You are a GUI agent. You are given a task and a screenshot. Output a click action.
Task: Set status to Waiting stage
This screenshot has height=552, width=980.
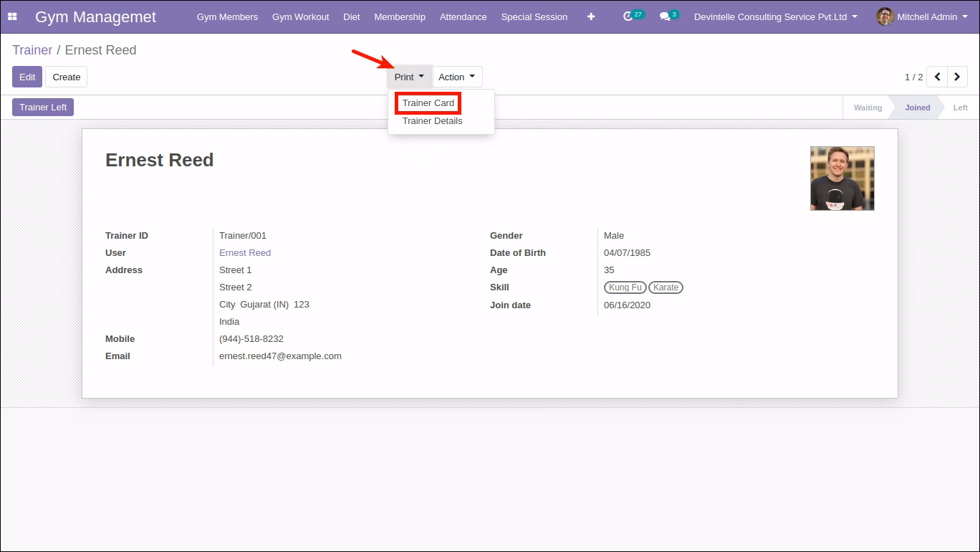pyautogui.click(x=868, y=108)
